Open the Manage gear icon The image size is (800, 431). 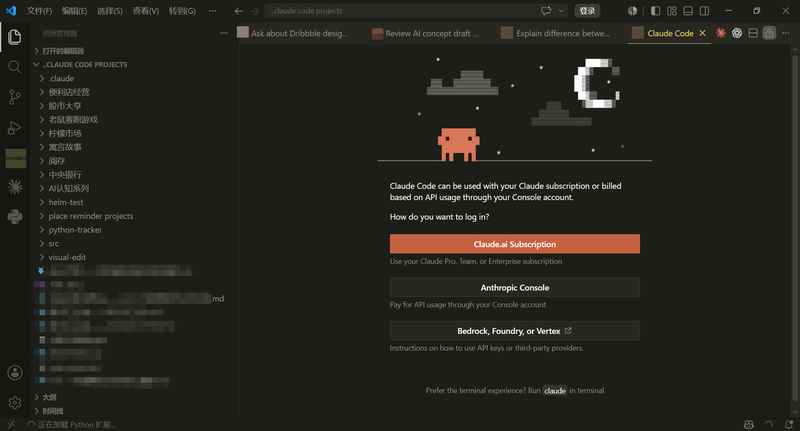[15, 402]
